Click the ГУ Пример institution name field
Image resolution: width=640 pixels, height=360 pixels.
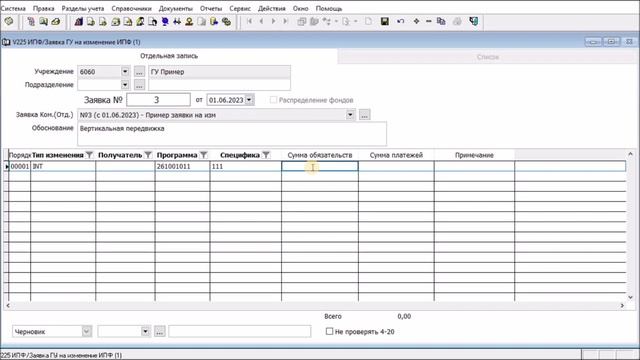(220, 71)
